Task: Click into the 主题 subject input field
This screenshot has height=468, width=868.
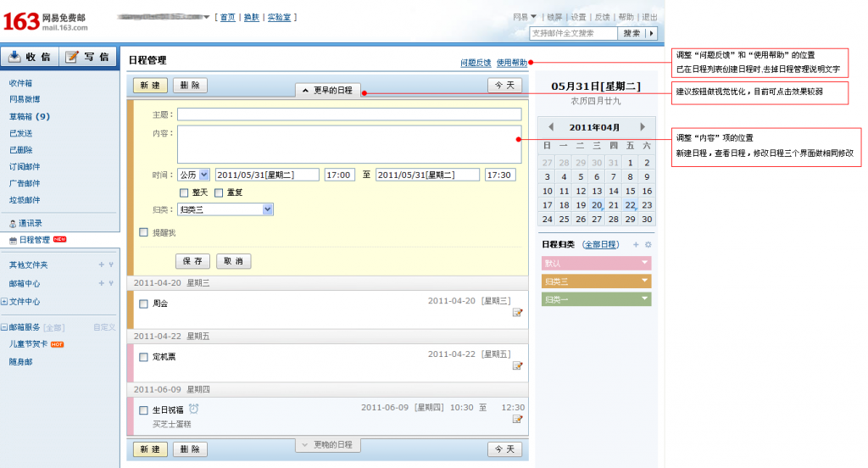Action: [x=348, y=114]
